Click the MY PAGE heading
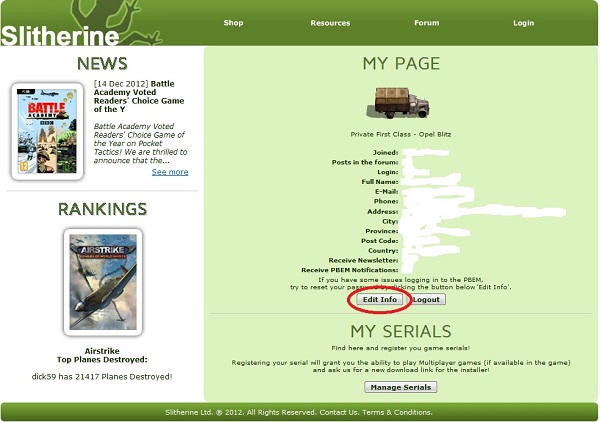 click(x=401, y=64)
